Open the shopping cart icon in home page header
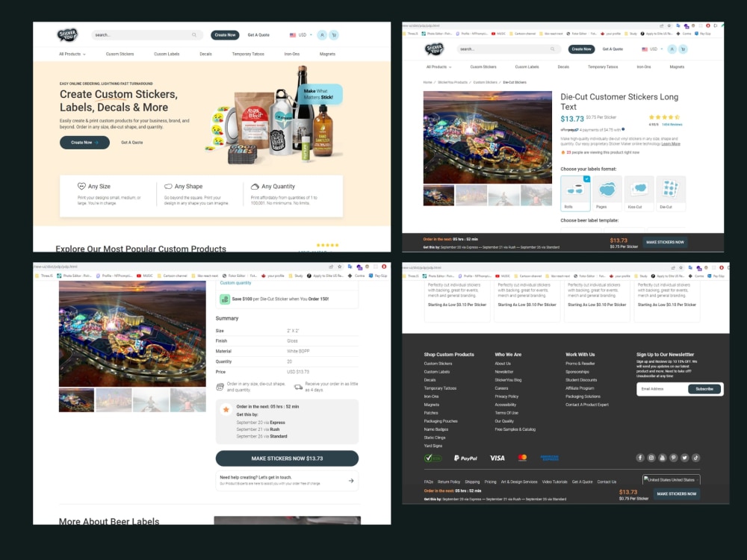This screenshot has width=747, height=560. [x=334, y=35]
